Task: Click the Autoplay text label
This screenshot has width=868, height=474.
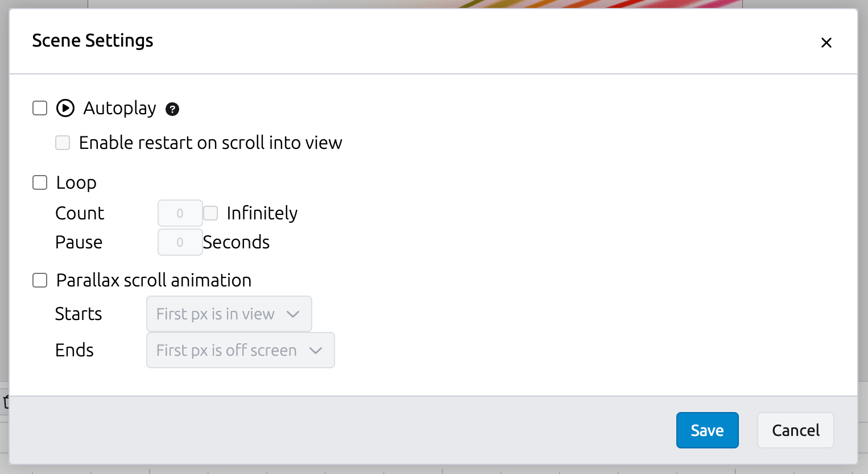Action: [x=119, y=108]
